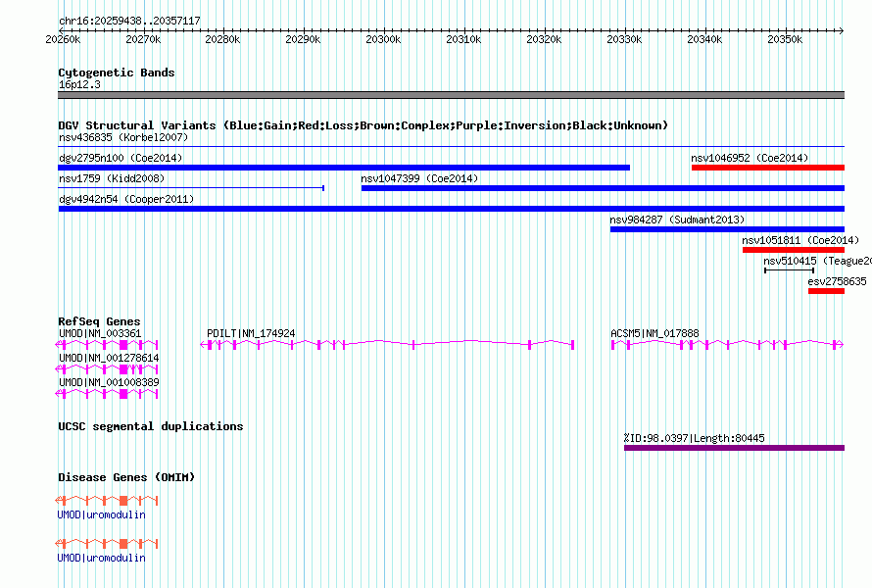Click the nsv510415 black variant span

point(789,270)
